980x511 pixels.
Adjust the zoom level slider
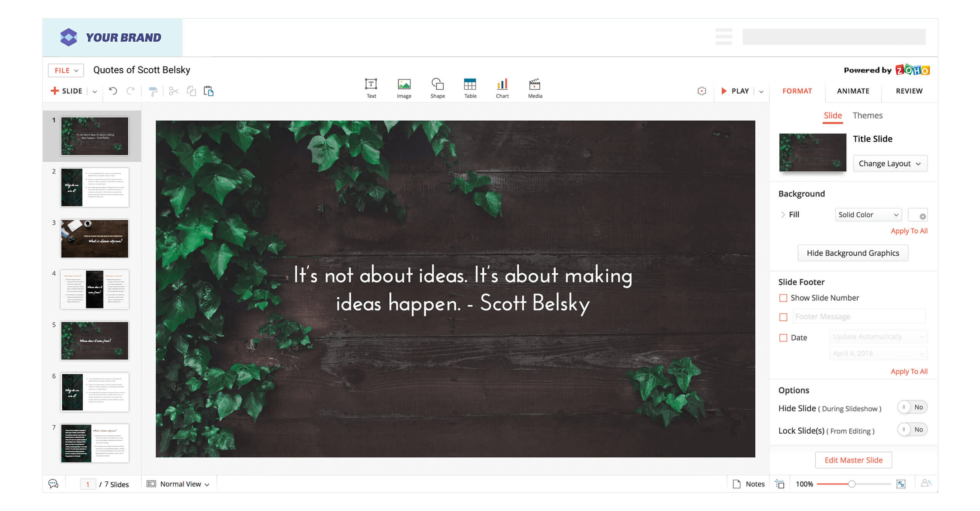(x=853, y=483)
